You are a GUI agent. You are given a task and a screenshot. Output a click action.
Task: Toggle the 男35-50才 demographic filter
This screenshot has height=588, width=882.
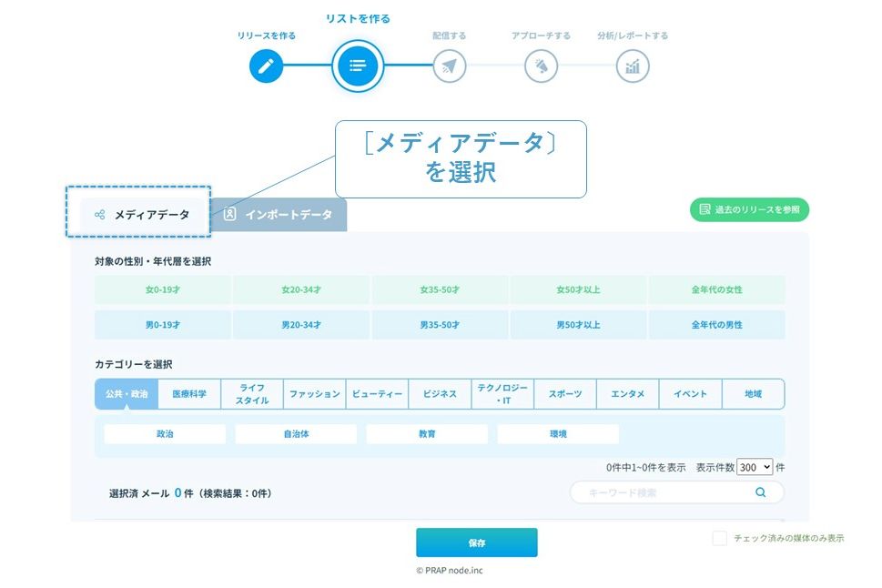440,324
